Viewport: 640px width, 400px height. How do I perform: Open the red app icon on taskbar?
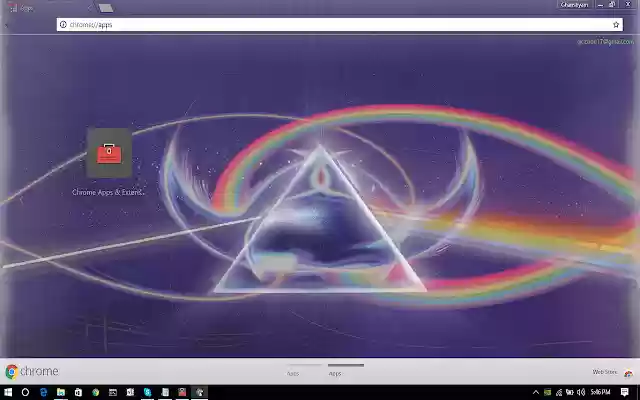[x=182, y=392]
